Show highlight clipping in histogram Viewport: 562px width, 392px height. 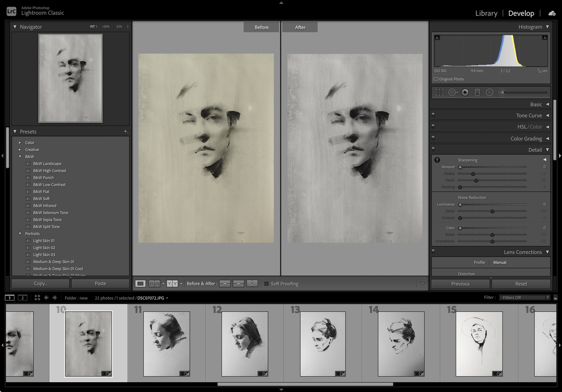(545, 37)
